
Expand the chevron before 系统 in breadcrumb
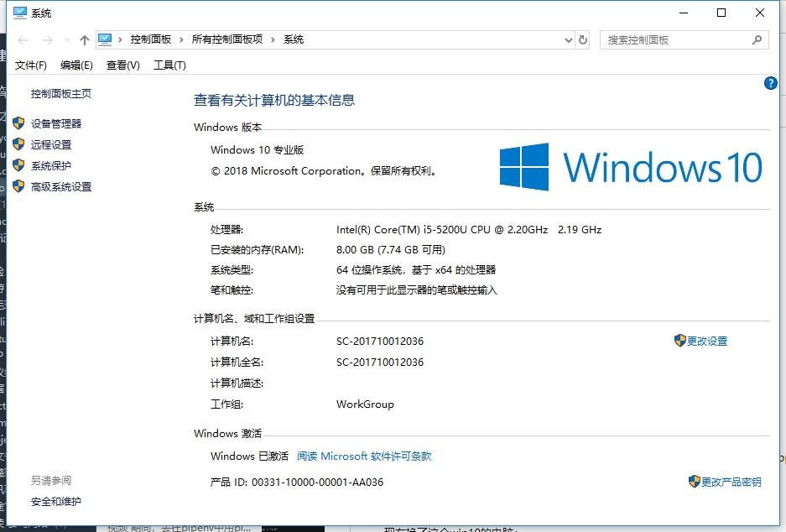click(x=273, y=39)
